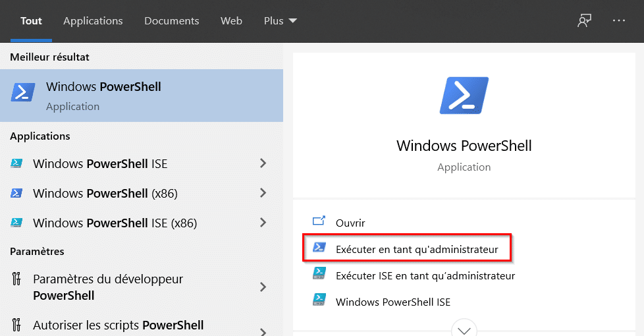This screenshot has width=644, height=336.
Task: Switch to the Applications tab
Action: [93, 20]
